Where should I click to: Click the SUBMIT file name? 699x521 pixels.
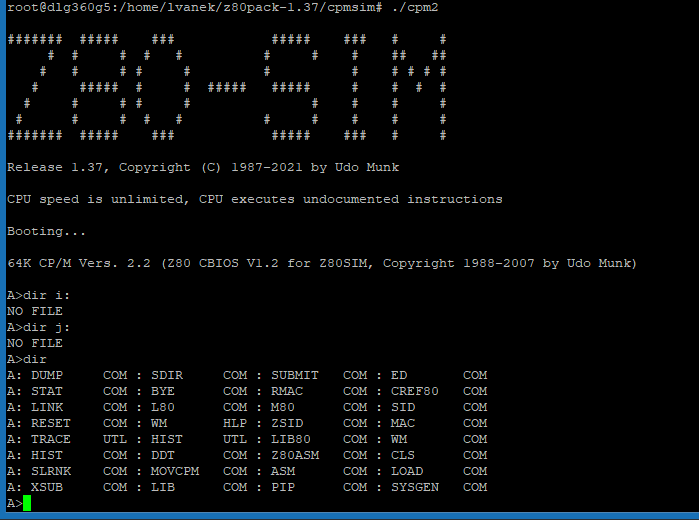click(295, 375)
